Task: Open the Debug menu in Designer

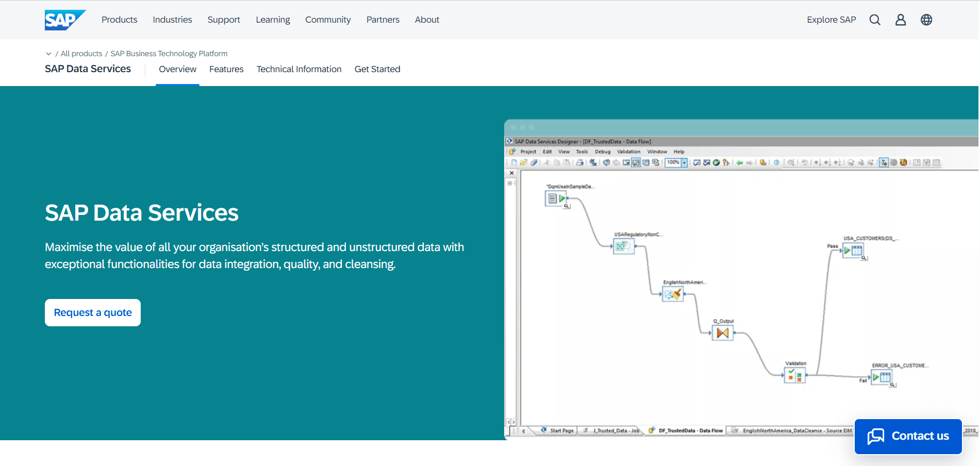Action: coord(603,152)
